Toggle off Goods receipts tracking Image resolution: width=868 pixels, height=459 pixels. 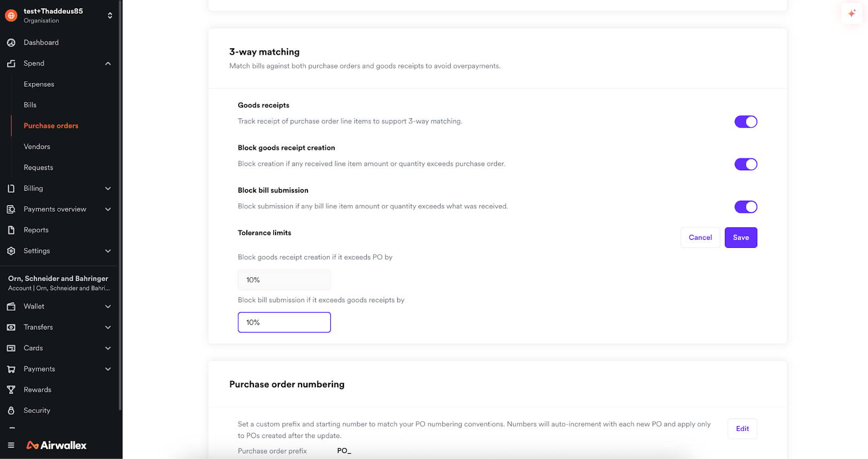coord(745,122)
